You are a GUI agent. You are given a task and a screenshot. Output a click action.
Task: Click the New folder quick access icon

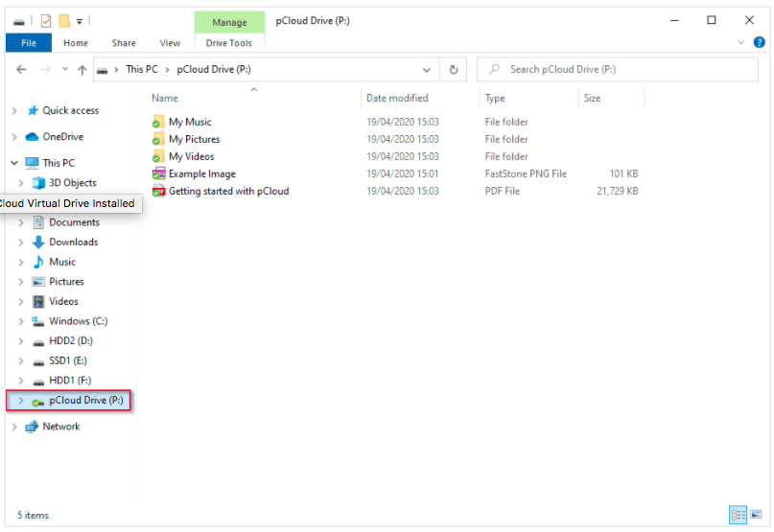tap(64, 21)
